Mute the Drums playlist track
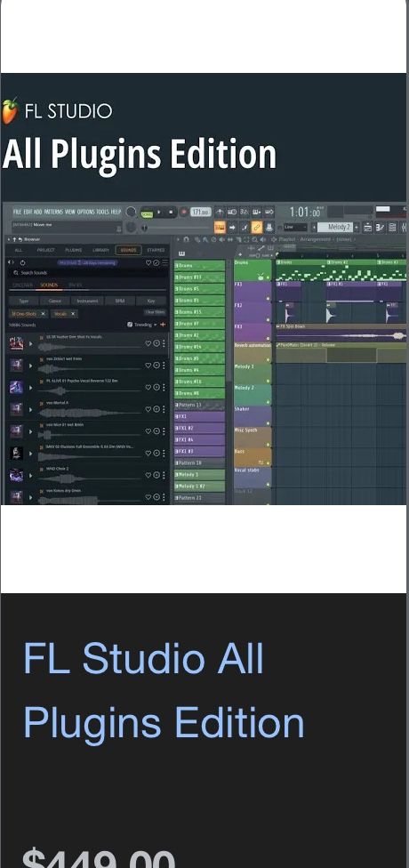The image size is (409, 868). (269, 277)
